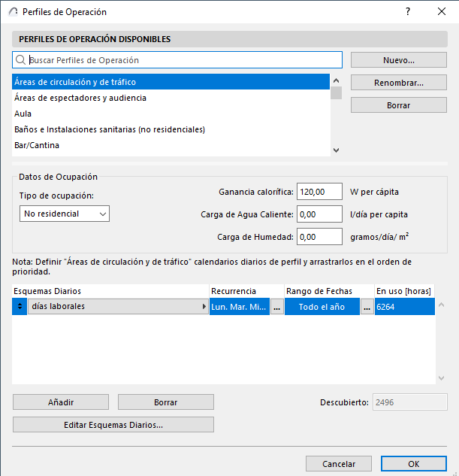459x476 pixels.
Task: Click the schedule list scroll up arrow
Action: click(x=442, y=305)
